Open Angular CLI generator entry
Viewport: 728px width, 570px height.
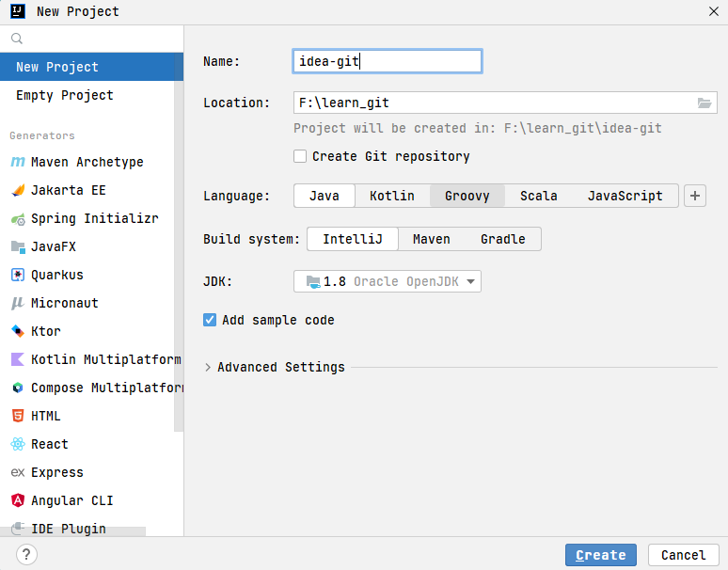pyautogui.click(x=87, y=500)
